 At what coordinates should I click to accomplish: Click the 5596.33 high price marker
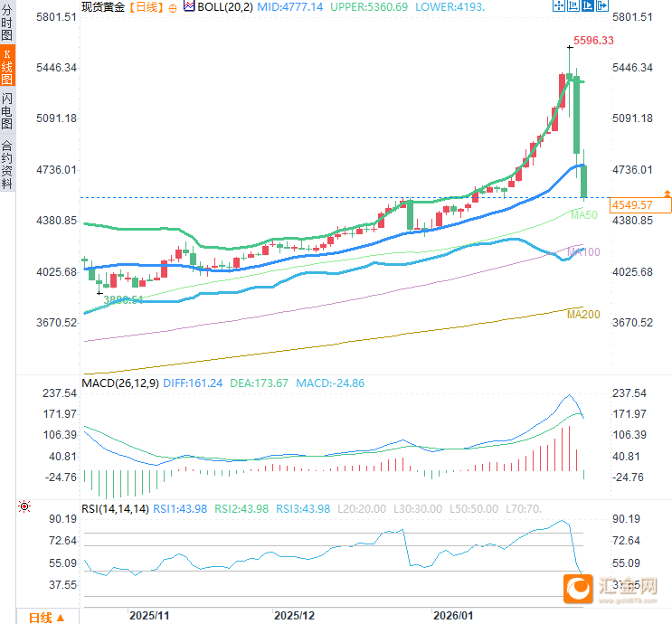coord(593,41)
